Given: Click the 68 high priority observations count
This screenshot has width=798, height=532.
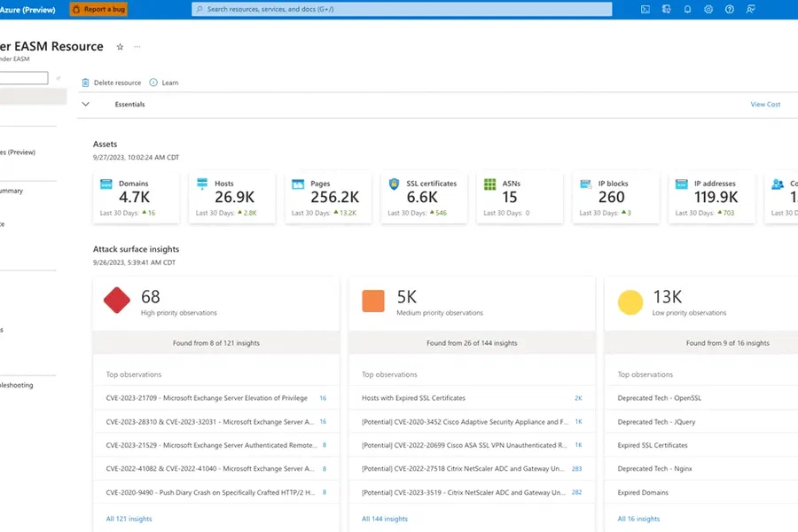Looking at the screenshot, I should [151, 297].
